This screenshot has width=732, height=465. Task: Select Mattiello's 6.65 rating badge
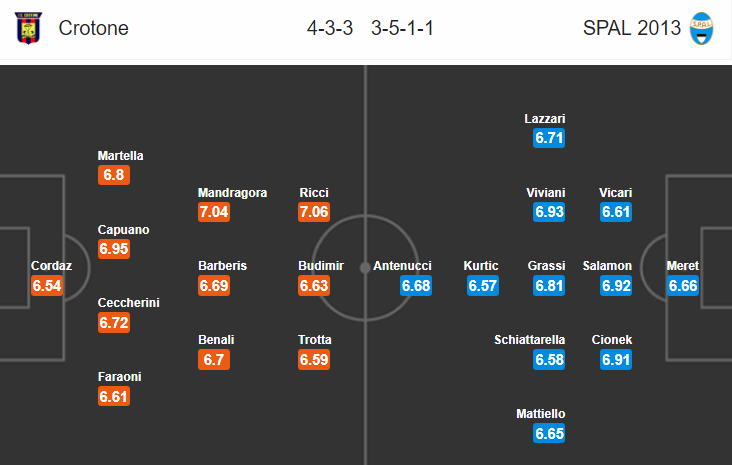(549, 434)
